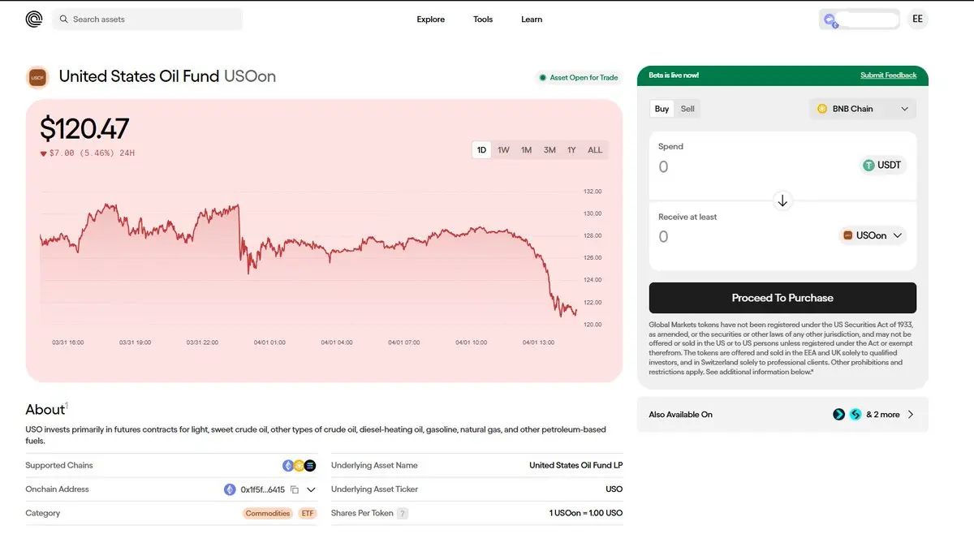Open the Tools menu

(x=483, y=19)
